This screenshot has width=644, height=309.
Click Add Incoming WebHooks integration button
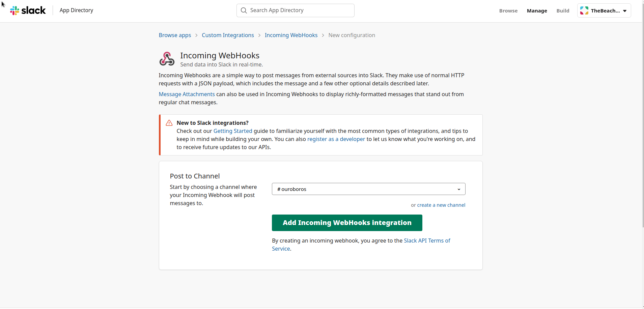[x=347, y=223]
